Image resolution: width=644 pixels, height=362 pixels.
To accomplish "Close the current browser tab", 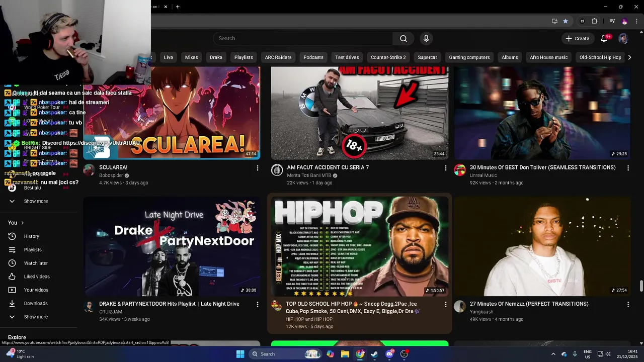I will [165, 7].
